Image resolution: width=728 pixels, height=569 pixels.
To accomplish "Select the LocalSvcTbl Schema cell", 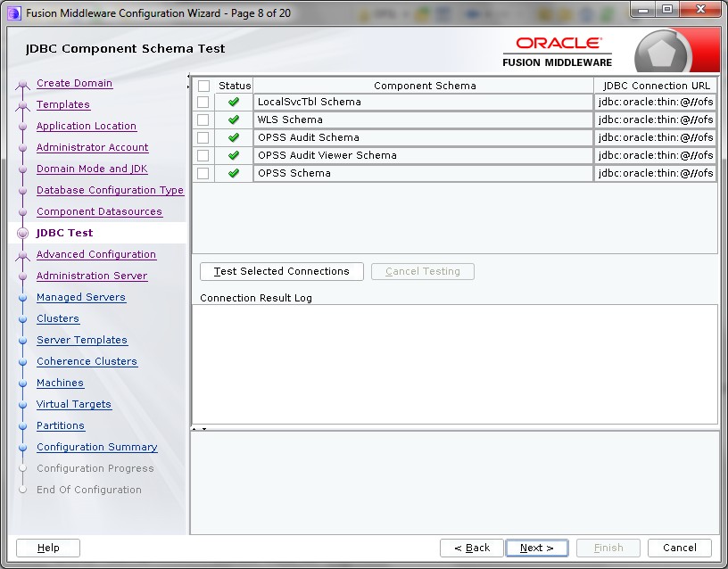I will click(423, 102).
